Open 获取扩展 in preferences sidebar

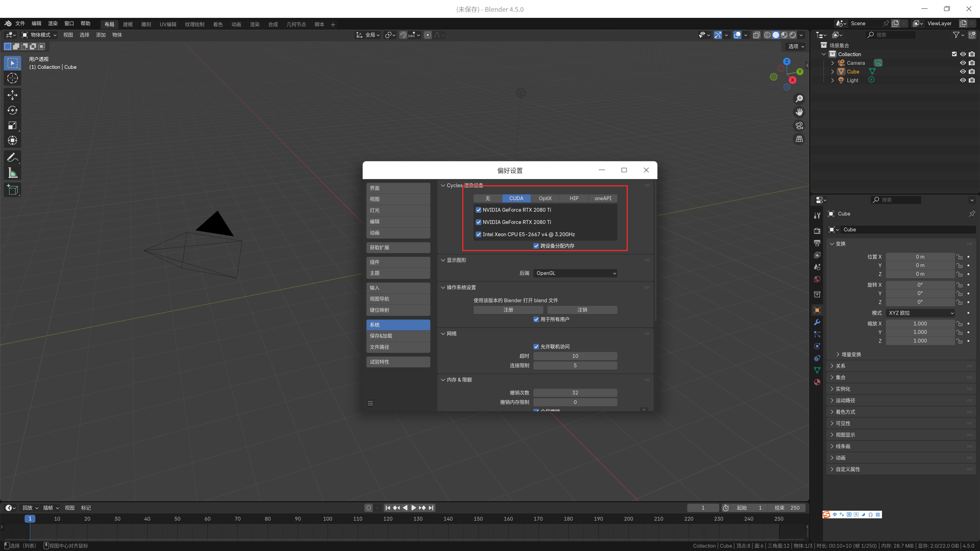pos(398,248)
